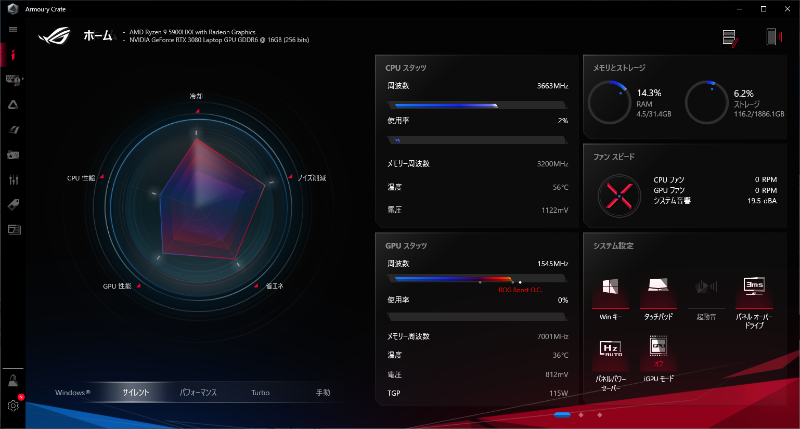Select the パフォーマンス operating mode

tap(198, 392)
